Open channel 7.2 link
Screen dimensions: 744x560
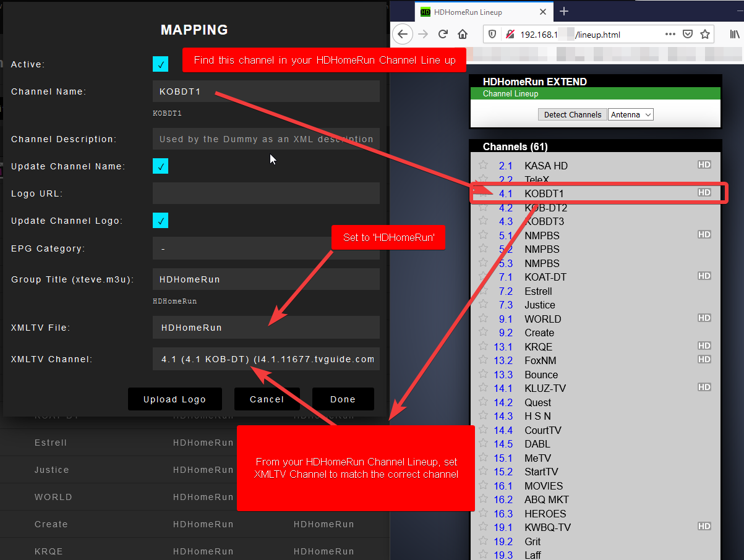coord(506,291)
